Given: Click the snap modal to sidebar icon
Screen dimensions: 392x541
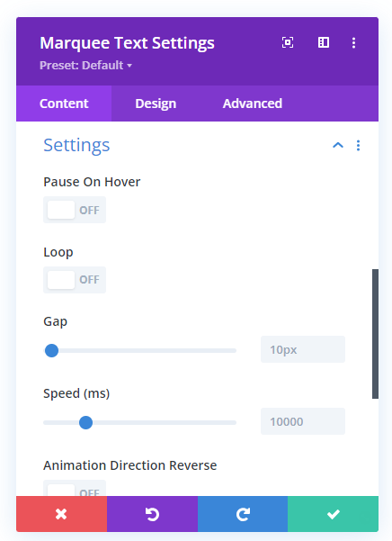Looking at the screenshot, I should tap(324, 42).
